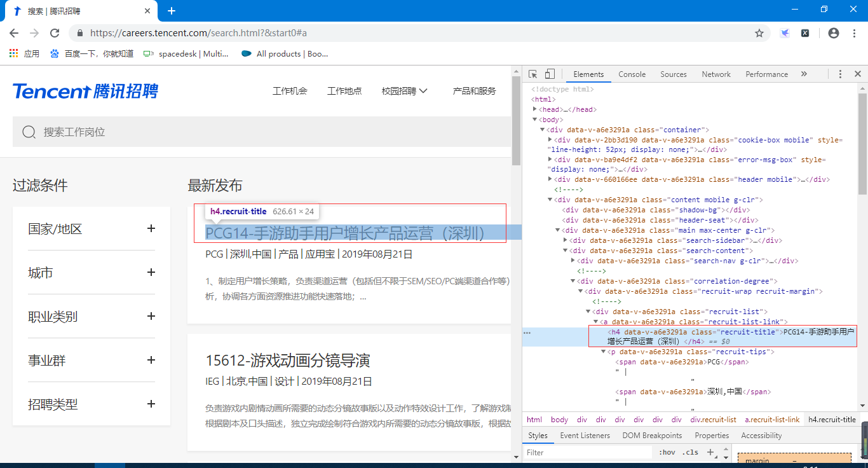The height and width of the screenshot is (468, 868).
Task: Click the bookmark star icon
Action: click(x=759, y=33)
